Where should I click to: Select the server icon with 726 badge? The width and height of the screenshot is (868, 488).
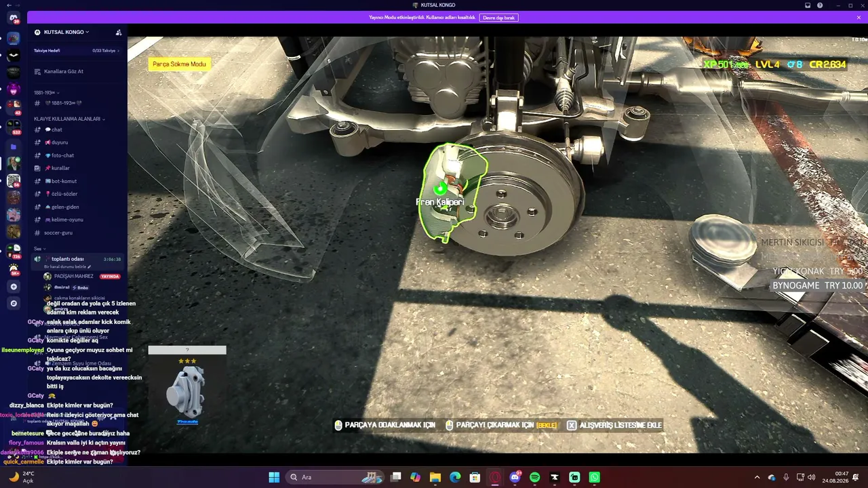click(x=14, y=251)
